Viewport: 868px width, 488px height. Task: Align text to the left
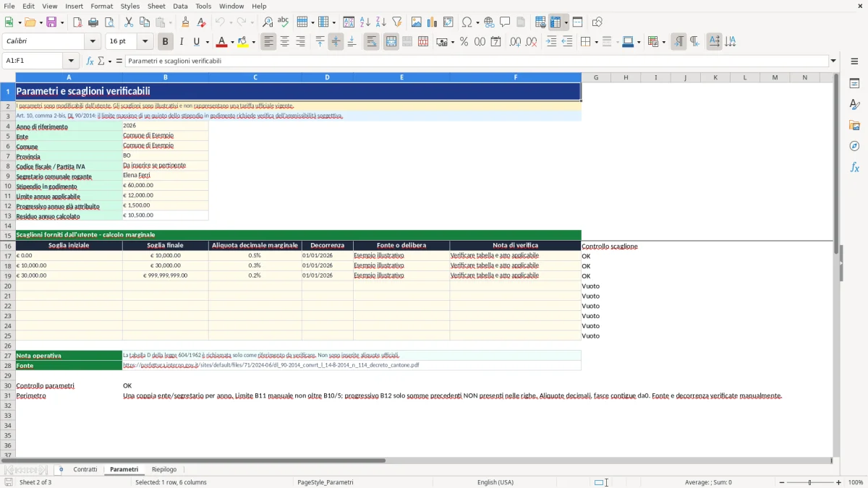(x=269, y=42)
